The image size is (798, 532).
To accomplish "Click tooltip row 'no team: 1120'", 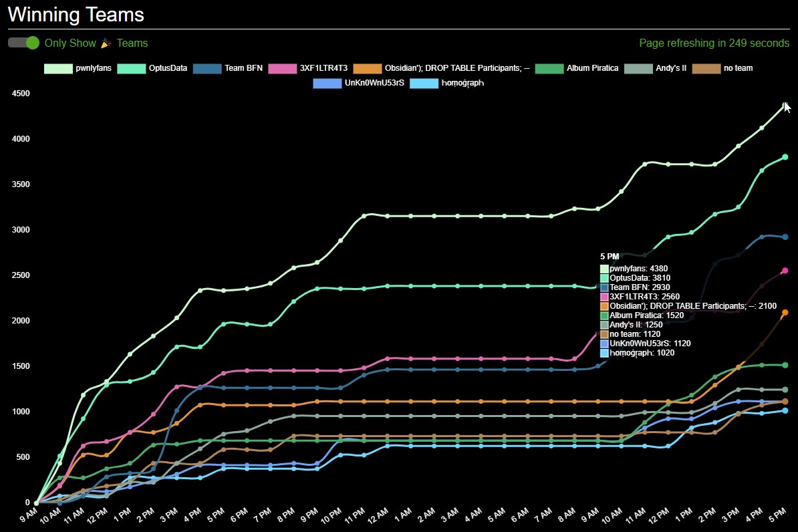I will (x=630, y=334).
